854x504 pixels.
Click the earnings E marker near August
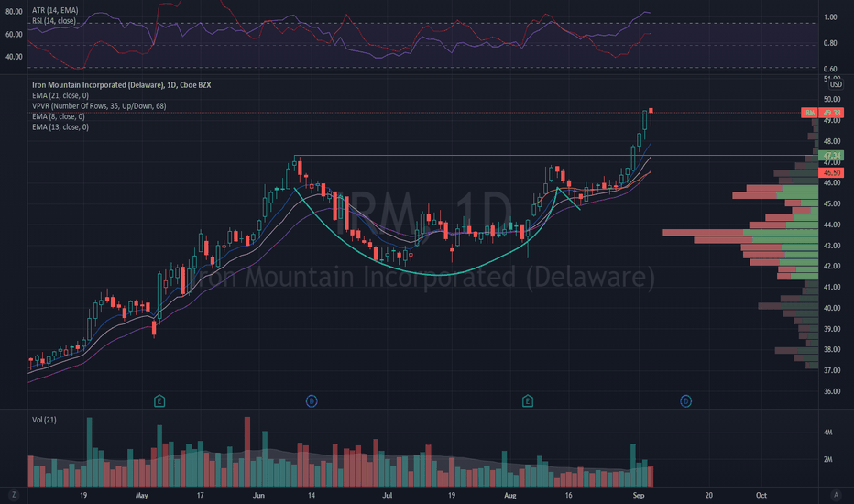click(527, 401)
